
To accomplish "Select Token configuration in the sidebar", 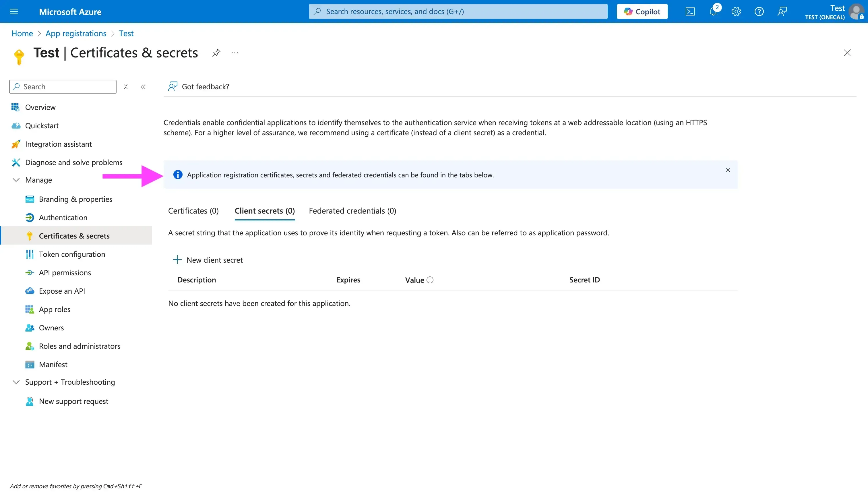I will pyautogui.click(x=72, y=254).
